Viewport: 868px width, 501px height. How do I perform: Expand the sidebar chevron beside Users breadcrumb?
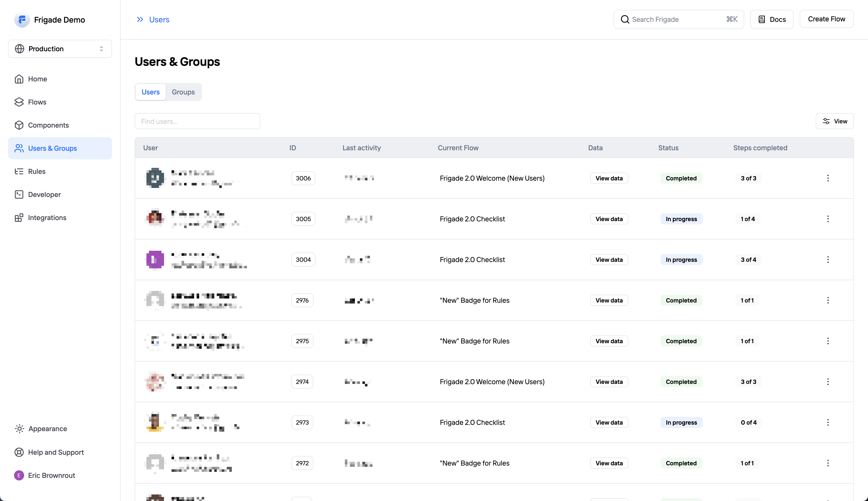coord(140,20)
